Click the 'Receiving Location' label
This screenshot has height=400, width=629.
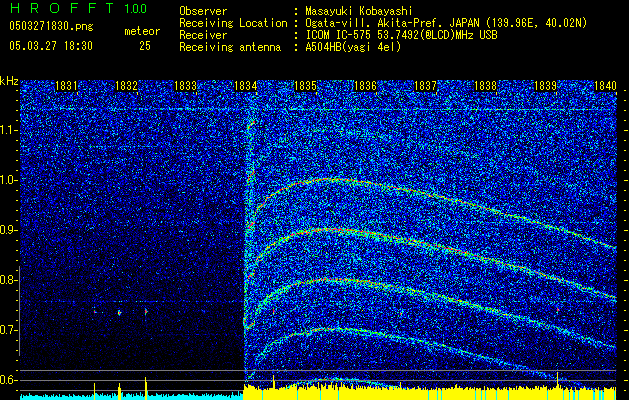pos(233,23)
